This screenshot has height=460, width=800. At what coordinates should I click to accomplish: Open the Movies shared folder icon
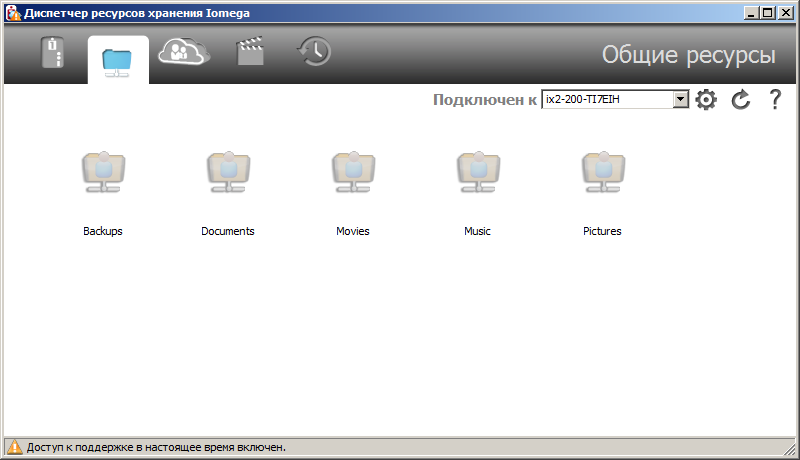coord(354,172)
